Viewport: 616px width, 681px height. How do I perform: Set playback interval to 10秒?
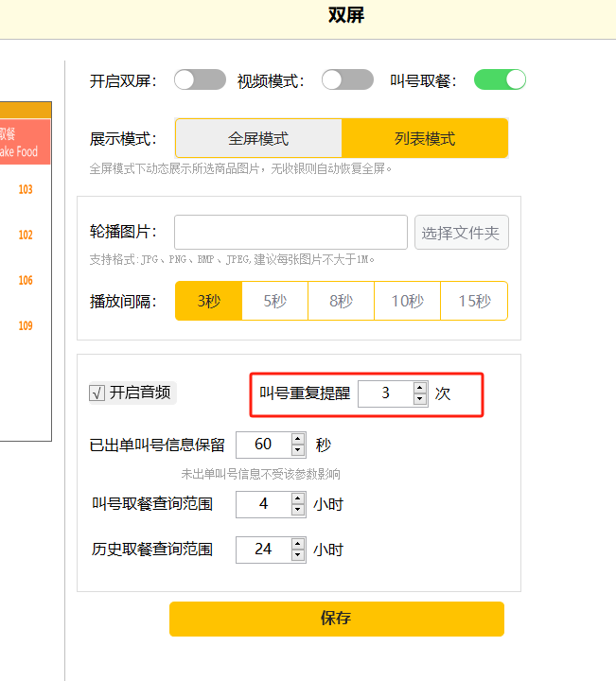coord(407,302)
